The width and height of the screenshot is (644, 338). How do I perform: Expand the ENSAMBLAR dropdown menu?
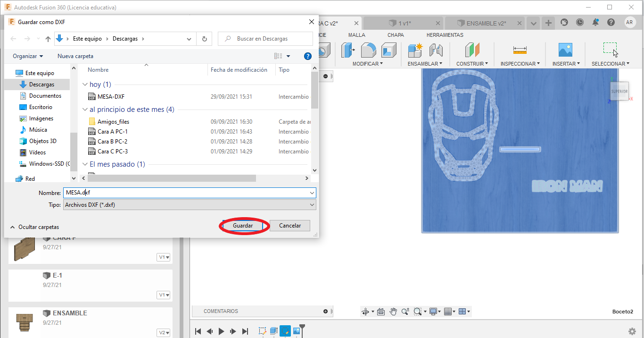pos(425,64)
